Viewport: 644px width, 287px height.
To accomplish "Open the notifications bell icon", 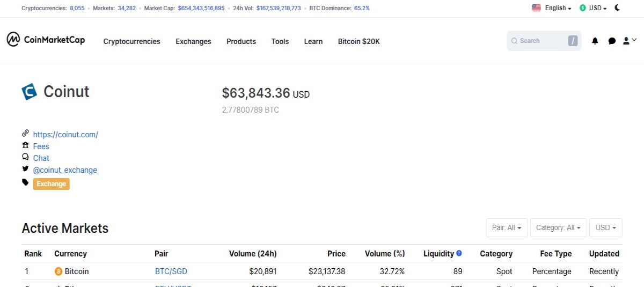I will [595, 41].
